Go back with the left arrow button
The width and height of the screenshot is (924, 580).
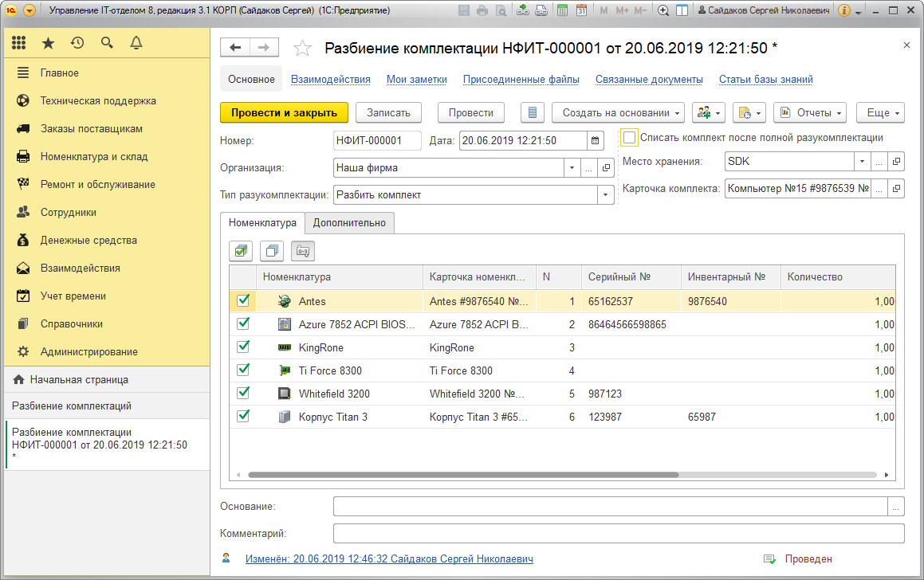pos(235,48)
